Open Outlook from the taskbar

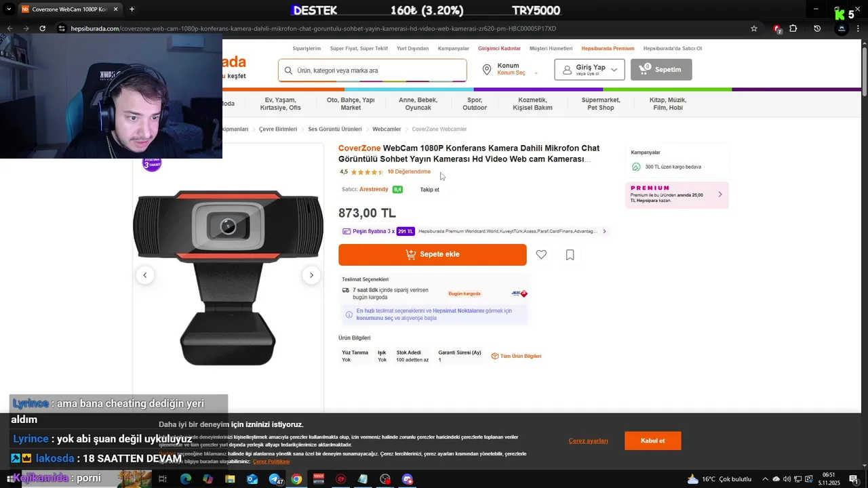252,479
